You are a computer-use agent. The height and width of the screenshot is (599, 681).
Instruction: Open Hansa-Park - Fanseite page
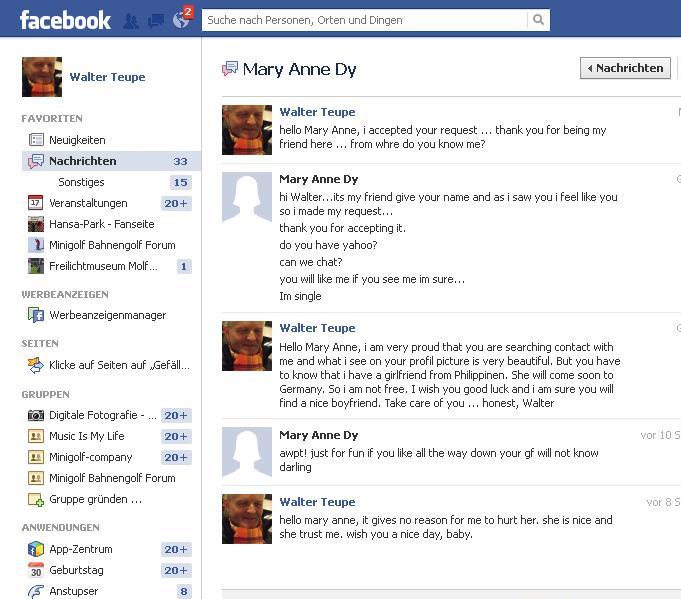click(102, 224)
